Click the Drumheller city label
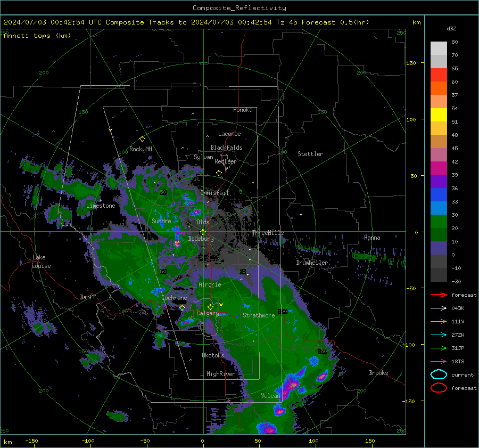The width and height of the screenshot is (479, 448). (312, 263)
